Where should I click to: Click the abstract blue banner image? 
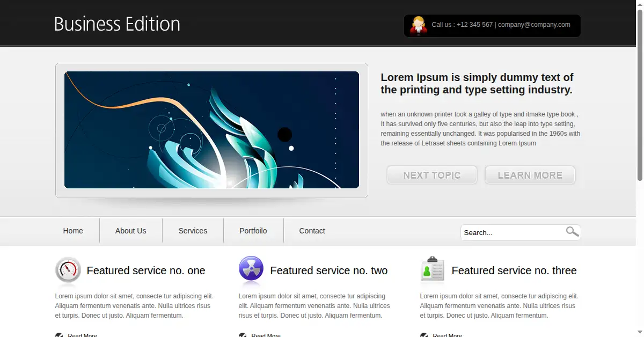coord(211,130)
